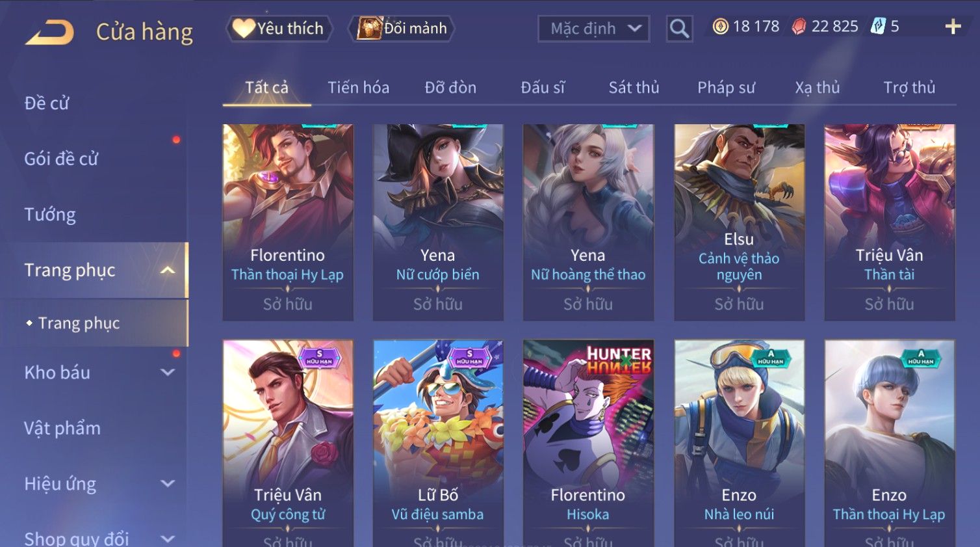
Task: Click the golden back arrow icon
Action: 49,32
